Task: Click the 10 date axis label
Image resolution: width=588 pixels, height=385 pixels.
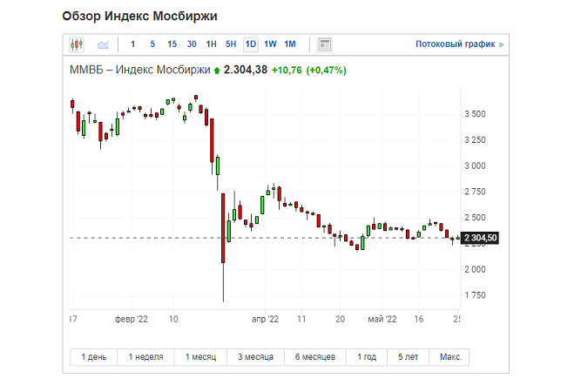Action: 173,320
